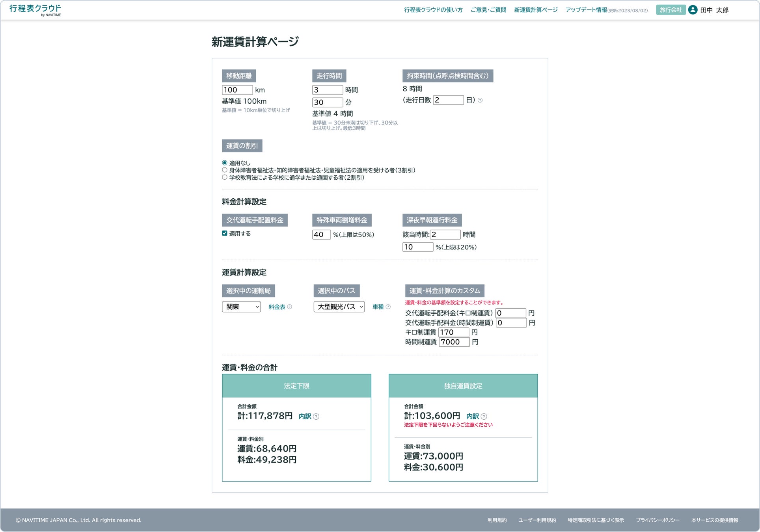Click the help icon next to 料金表
Screen dimensions: 760x532
pyautogui.click(x=290, y=307)
